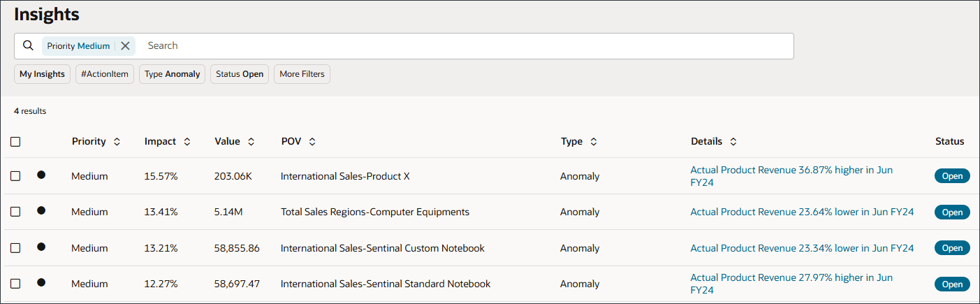Sort by Type column arrows
The width and height of the screenshot is (980, 304).
[x=593, y=142]
